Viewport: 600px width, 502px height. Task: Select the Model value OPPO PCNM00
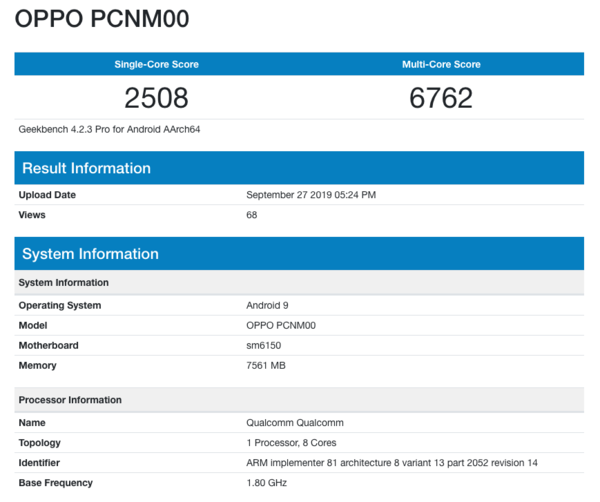pos(281,326)
